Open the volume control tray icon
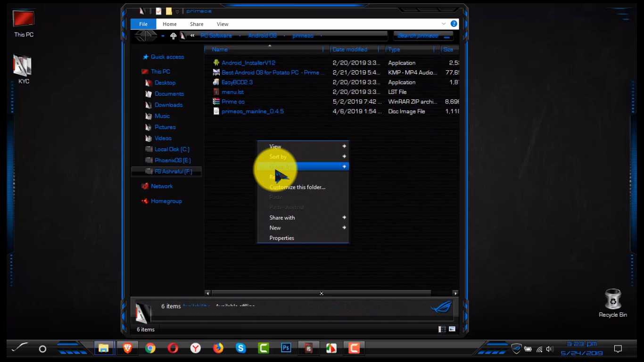This screenshot has width=644, height=362. (549, 349)
